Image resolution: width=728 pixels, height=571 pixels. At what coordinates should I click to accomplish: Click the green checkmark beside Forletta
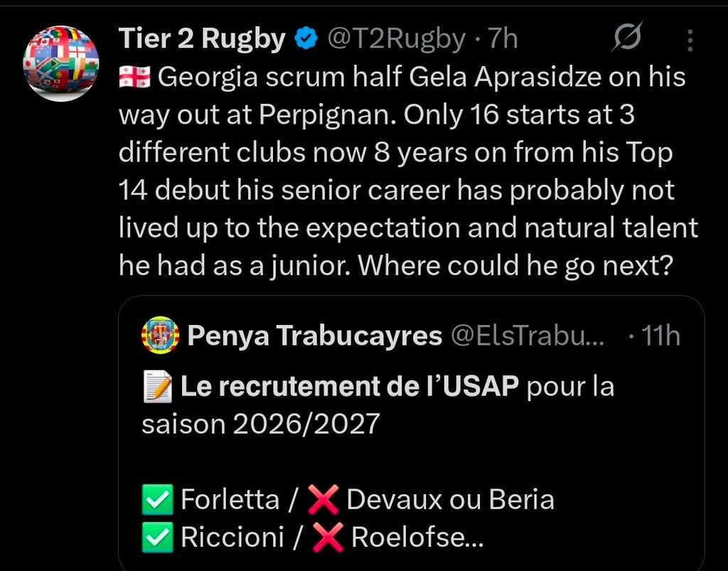pyautogui.click(x=158, y=500)
